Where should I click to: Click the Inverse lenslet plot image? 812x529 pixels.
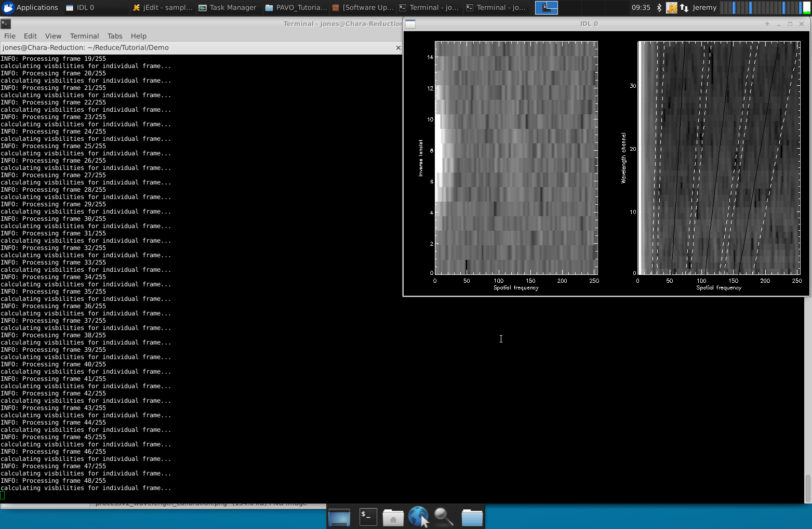point(516,157)
